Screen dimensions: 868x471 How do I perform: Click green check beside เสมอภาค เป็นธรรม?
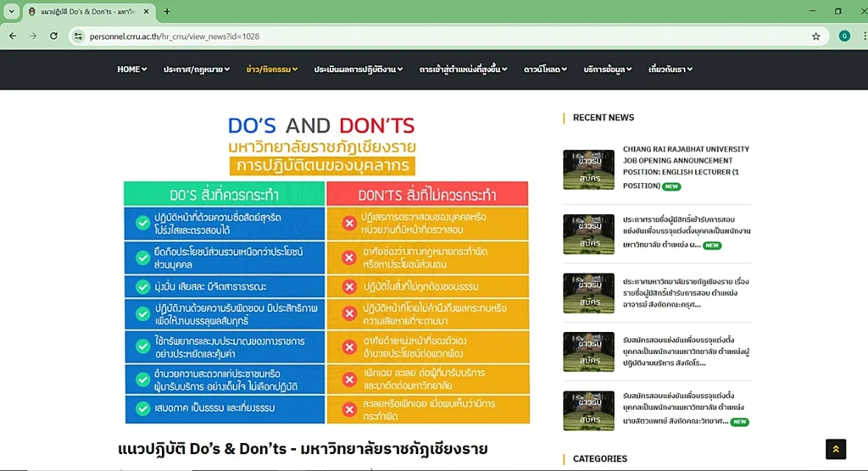tap(142, 408)
